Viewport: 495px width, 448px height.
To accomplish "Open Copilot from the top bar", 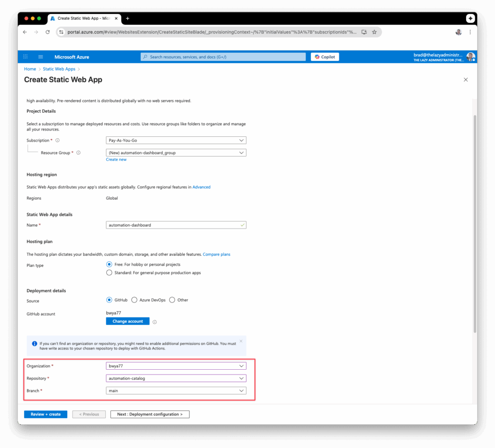I will [324, 57].
